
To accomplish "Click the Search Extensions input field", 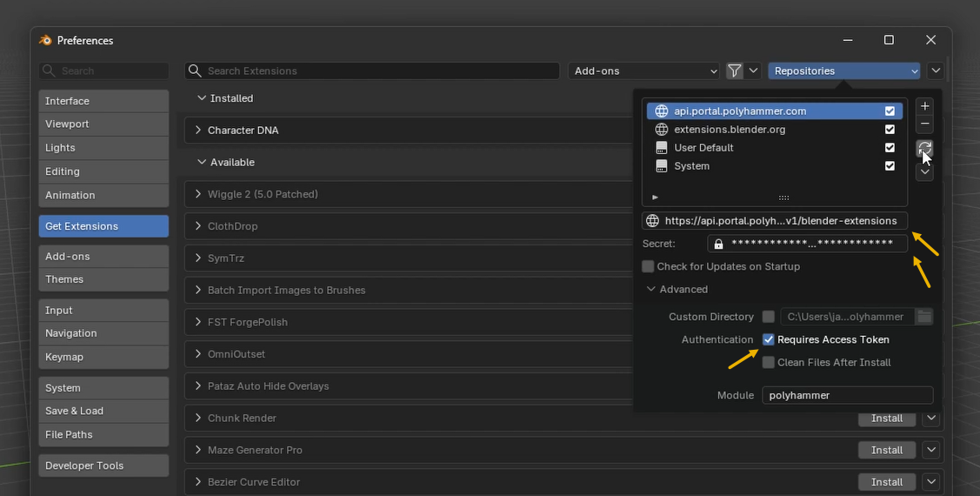I will [372, 70].
